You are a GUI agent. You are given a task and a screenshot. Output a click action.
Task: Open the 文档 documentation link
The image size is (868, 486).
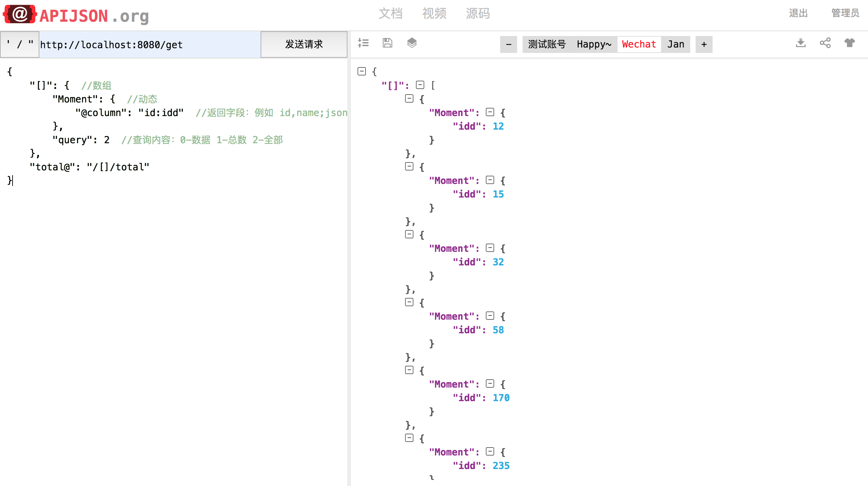[391, 14]
